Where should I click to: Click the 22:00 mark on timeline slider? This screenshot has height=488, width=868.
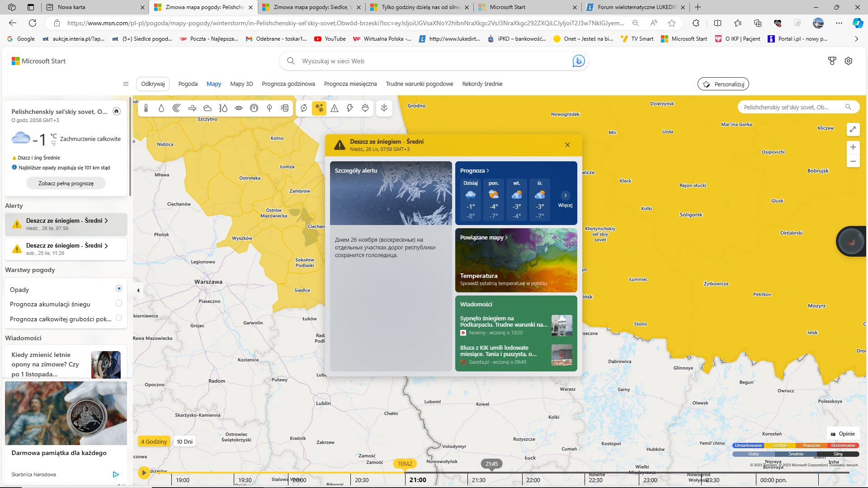533,480
